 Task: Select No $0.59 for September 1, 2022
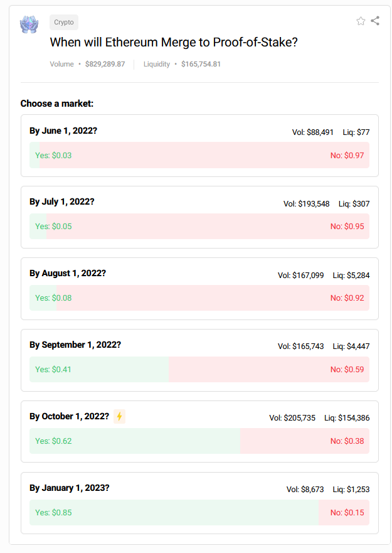click(x=347, y=370)
